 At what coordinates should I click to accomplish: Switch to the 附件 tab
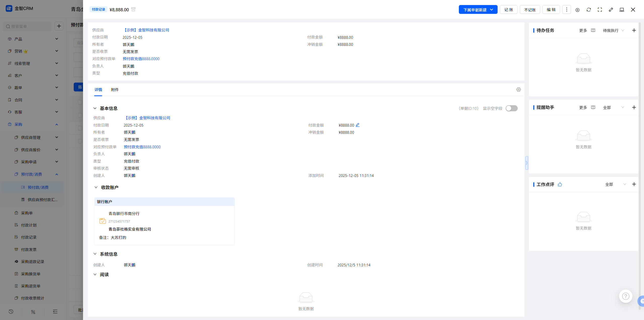coord(115,90)
